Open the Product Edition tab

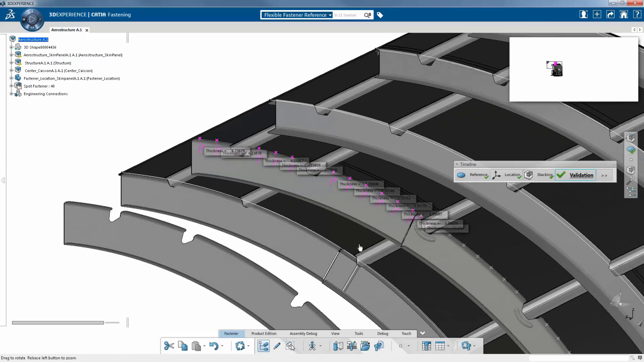[264, 334]
